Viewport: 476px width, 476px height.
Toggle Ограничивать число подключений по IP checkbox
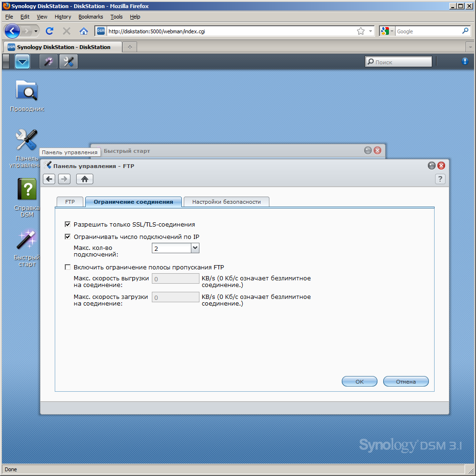coord(68,237)
